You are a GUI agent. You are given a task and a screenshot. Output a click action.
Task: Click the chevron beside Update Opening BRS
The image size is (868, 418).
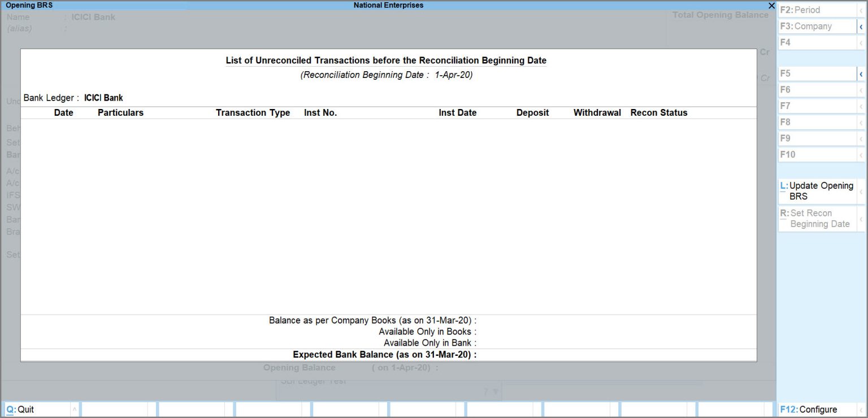[x=861, y=191]
